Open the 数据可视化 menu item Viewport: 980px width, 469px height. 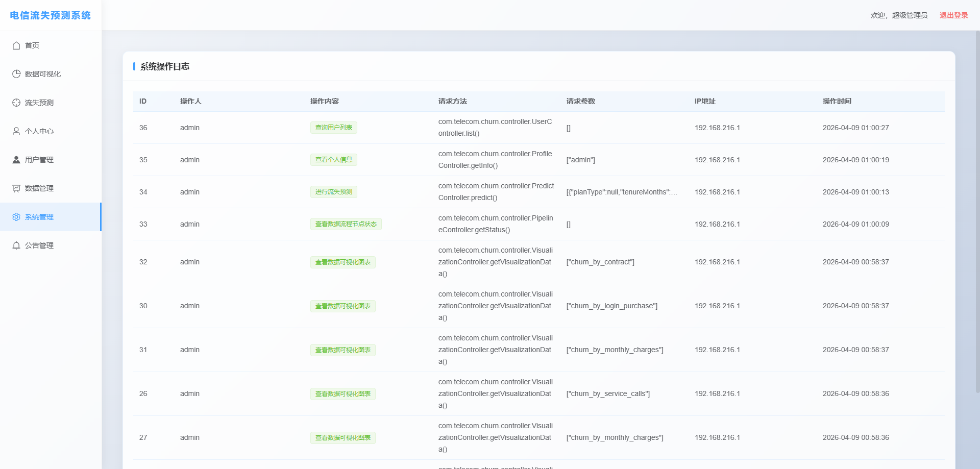coord(43,74)
